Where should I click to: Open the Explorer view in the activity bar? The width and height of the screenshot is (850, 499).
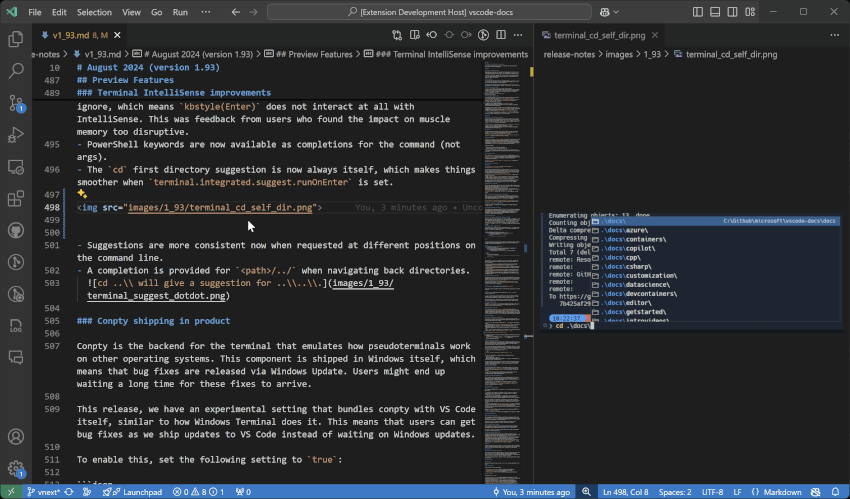tap(16, 39)
